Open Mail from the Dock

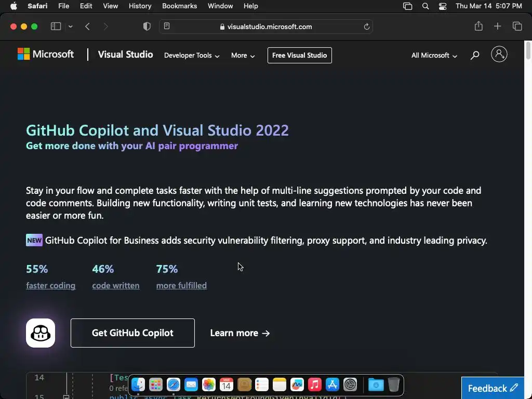click(191, 385)
